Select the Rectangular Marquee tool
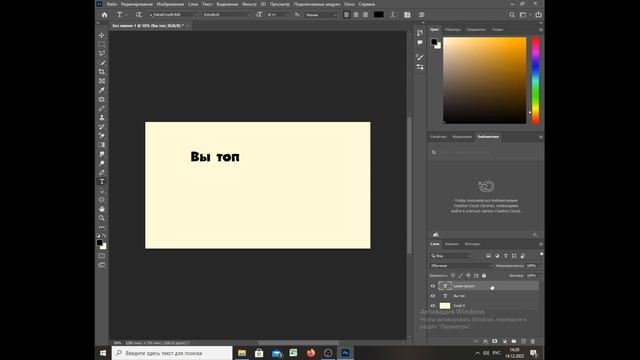The image size is (640, 360). (102, 44)
